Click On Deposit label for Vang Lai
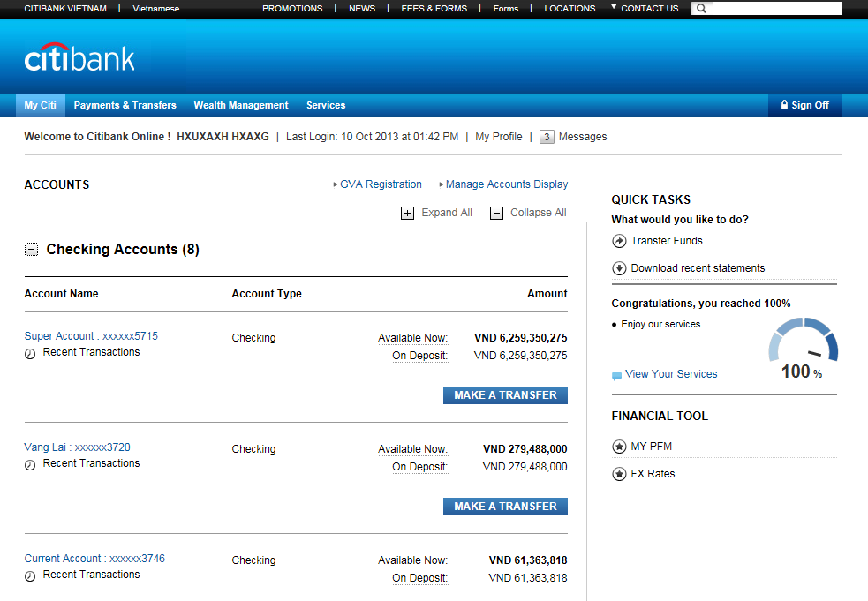The height and width of the screenshot is (601, 868). [420, 467]
